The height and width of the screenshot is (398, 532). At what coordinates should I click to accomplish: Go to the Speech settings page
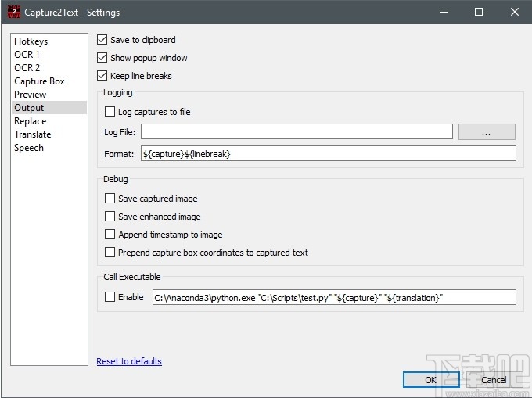click(x=29, y=148)
